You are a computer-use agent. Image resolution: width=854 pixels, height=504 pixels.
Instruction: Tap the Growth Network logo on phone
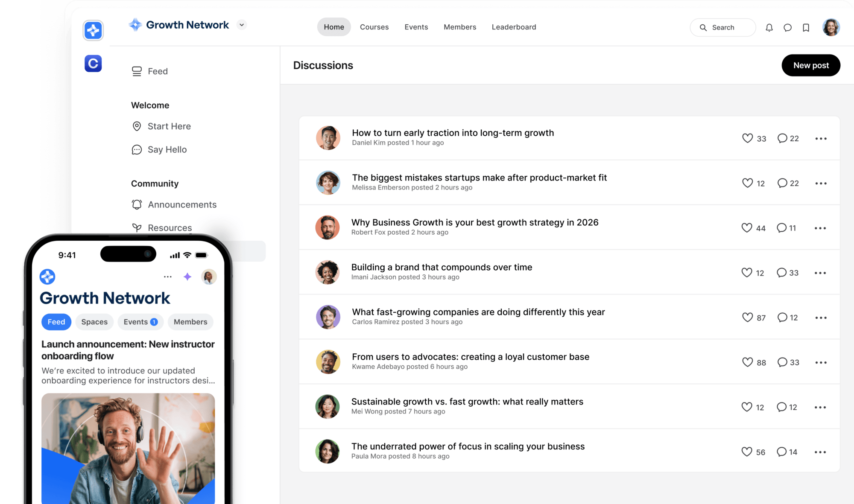tap(47, 277)
